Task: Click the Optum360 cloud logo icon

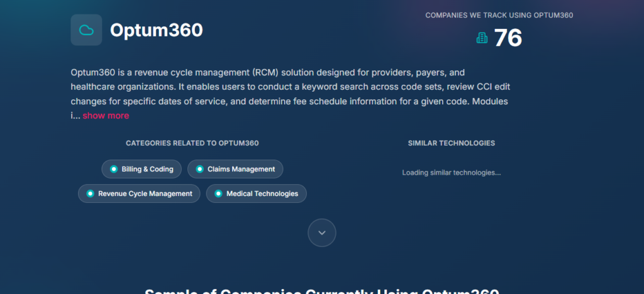Action: [x=86, y=30]
